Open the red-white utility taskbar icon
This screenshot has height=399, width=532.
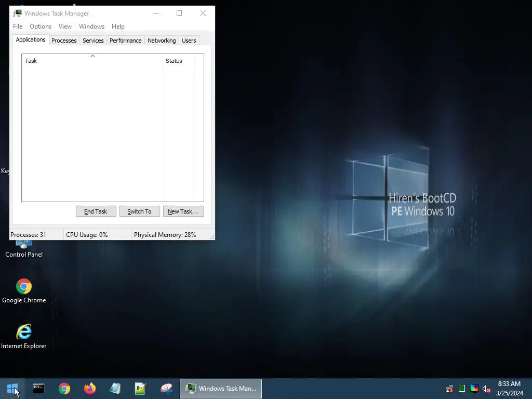[166, 389]
